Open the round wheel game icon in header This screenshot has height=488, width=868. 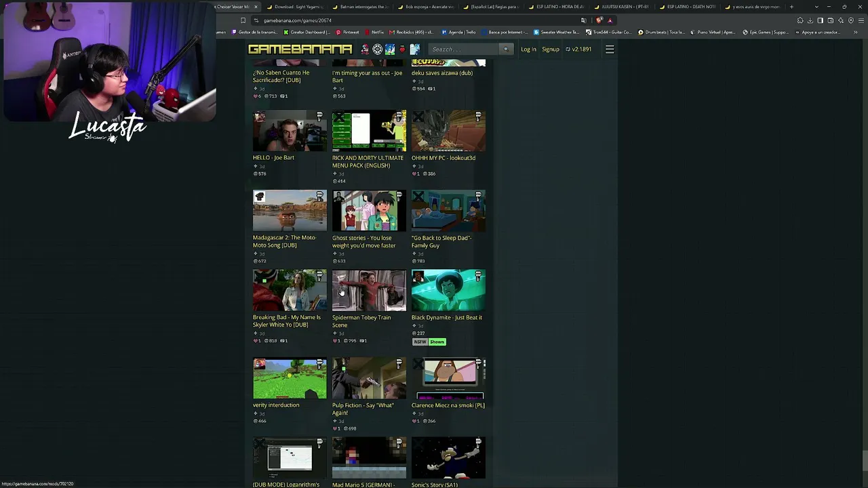378,49
